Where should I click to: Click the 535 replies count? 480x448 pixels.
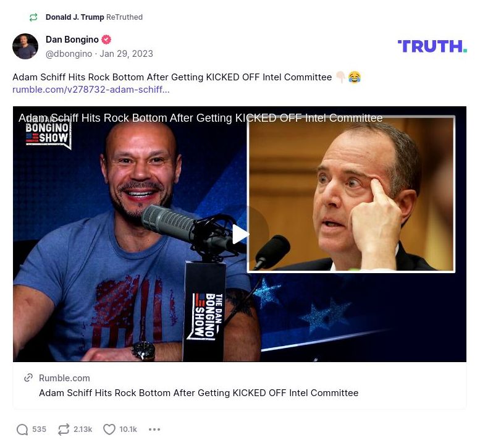click(39, 429)
